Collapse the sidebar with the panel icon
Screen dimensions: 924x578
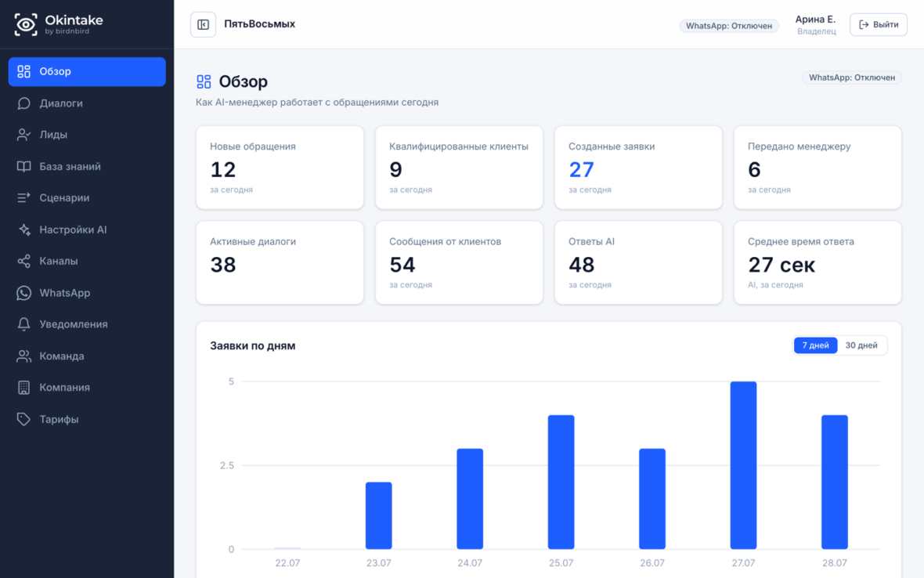pyautogui.click(x=204, y=25)
